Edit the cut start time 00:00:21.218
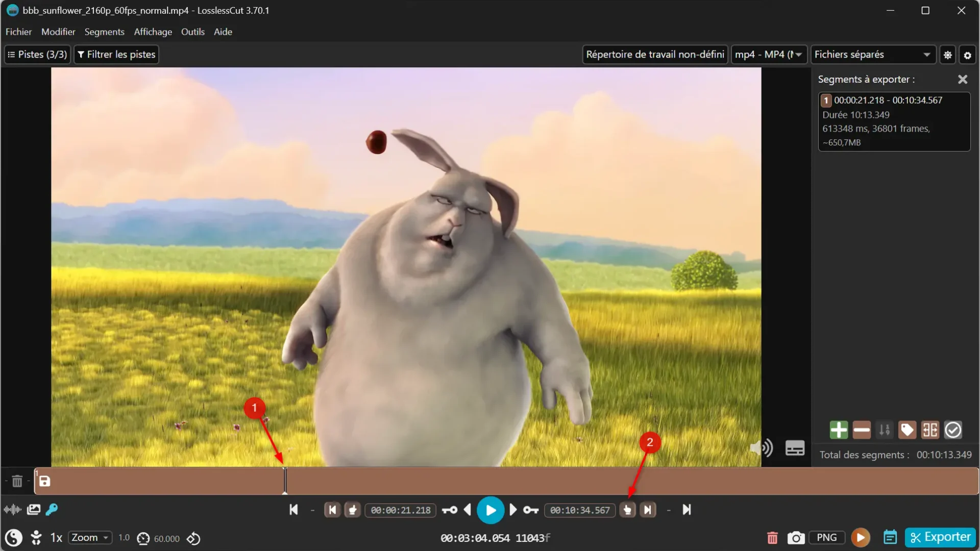This screenshot has width=980, height=551. [401, 510]
